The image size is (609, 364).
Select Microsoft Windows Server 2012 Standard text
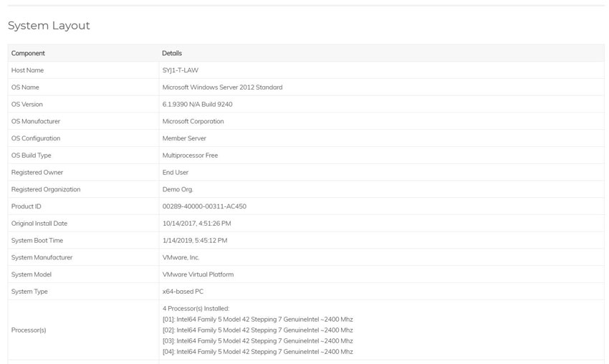(x=222, y=87)
